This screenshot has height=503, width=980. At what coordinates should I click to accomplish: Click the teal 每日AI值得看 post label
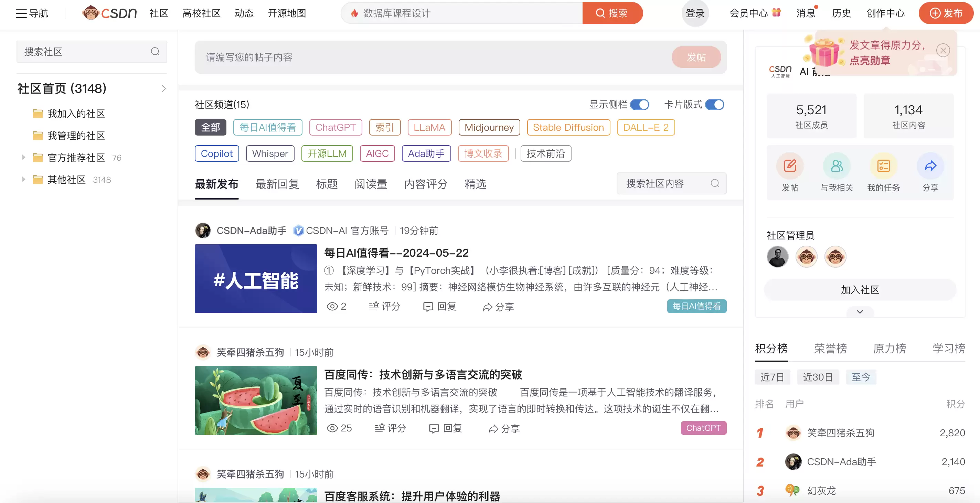696,306
